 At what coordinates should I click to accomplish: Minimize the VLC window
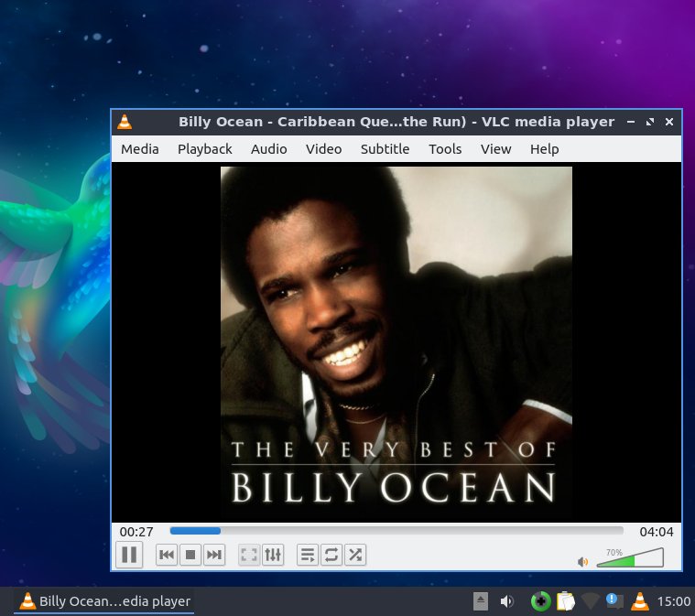631,122
